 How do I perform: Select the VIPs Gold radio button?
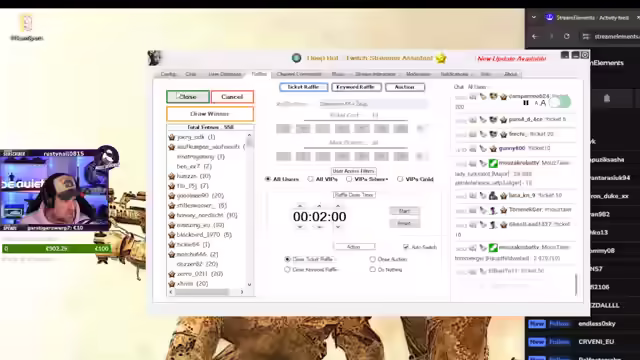click(400, 179)
